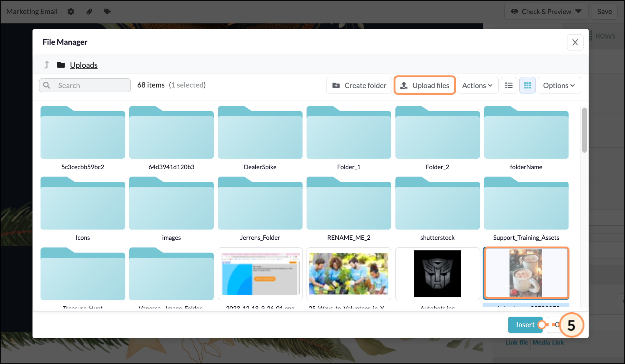625x364 pixels.
Task: Open the Treasure_Hunt folder
Action: pyautogui.click(x=83, y=274)
